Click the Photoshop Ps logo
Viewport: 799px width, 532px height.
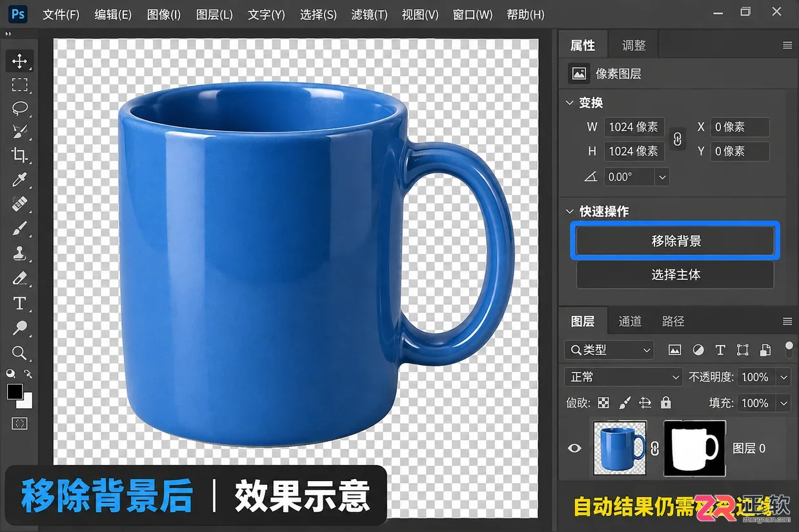(x=19, y=14)
